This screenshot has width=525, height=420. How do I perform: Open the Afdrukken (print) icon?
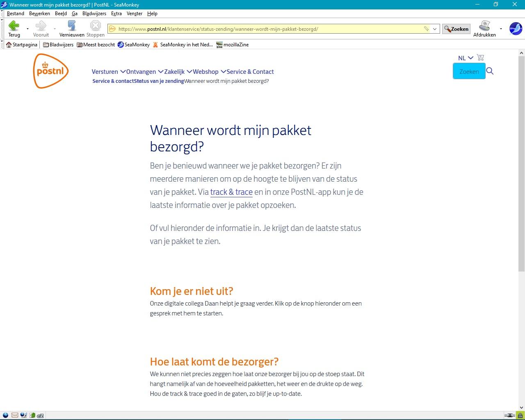tap(485, 25)
